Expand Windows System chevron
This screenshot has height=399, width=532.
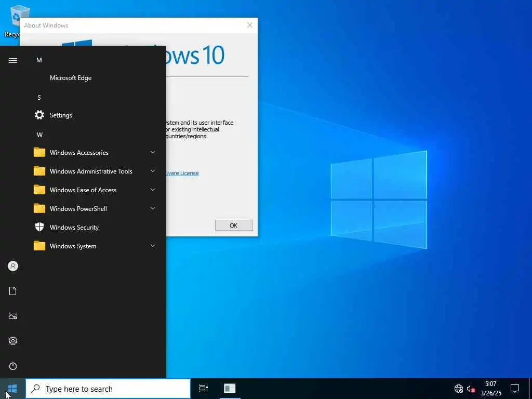(153, 246)
